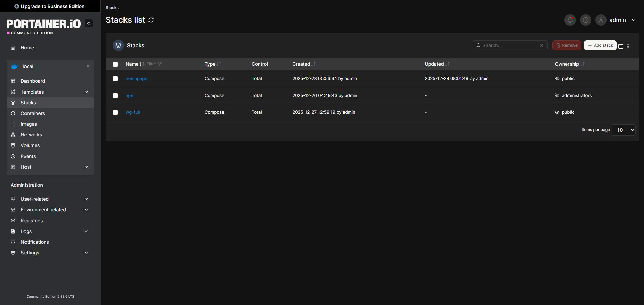
Task: Expand the Settings section chevron
Action: coord(86,253)
